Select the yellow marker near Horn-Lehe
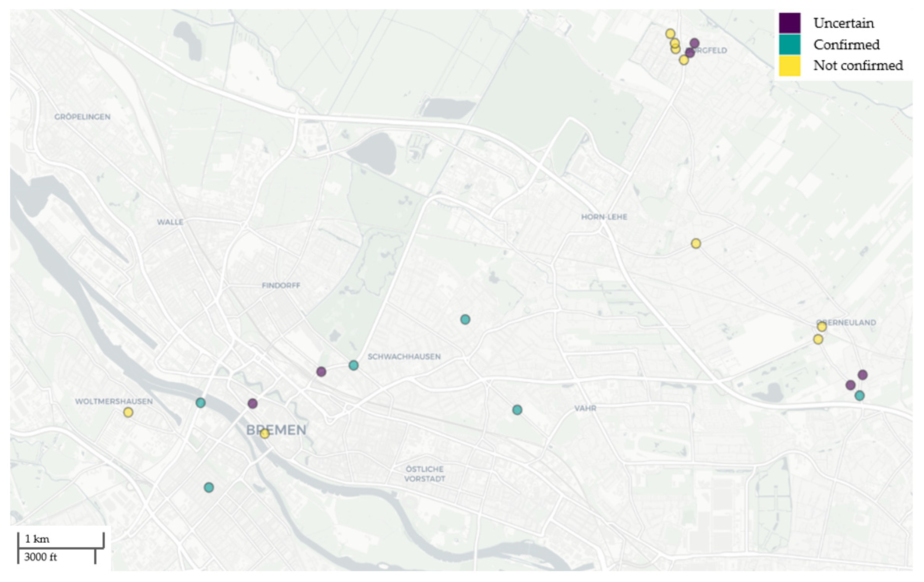 696,243
